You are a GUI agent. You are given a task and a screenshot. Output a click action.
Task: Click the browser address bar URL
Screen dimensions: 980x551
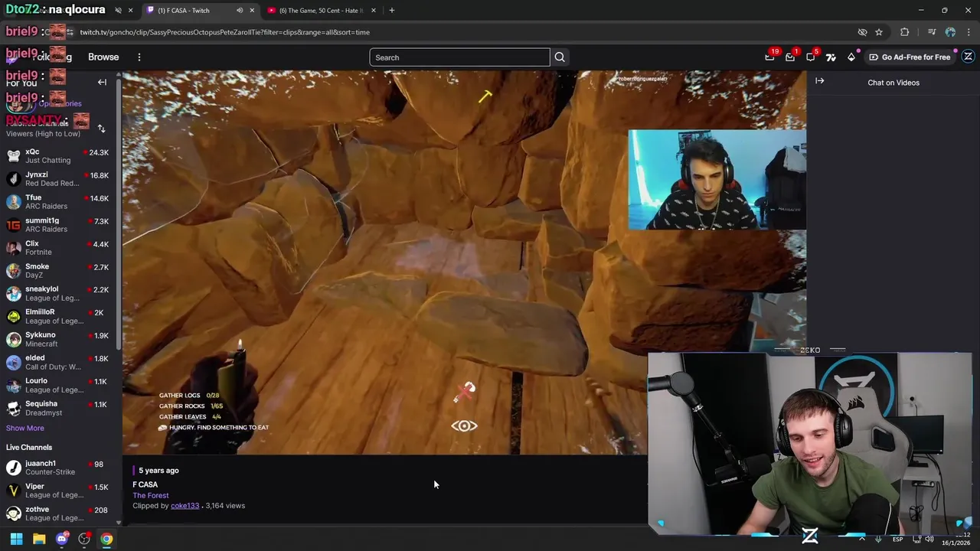pyautogui.click(x=225, y=32)
